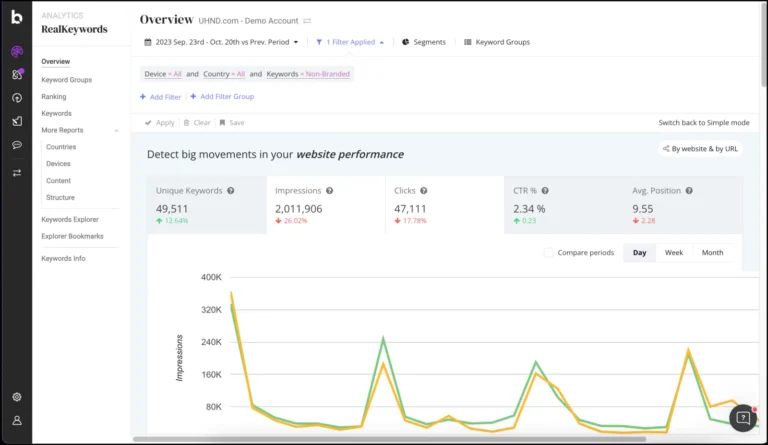Click By website & by URL button
This screenshot has width=768, height=445.
click(x=700, y=148)
